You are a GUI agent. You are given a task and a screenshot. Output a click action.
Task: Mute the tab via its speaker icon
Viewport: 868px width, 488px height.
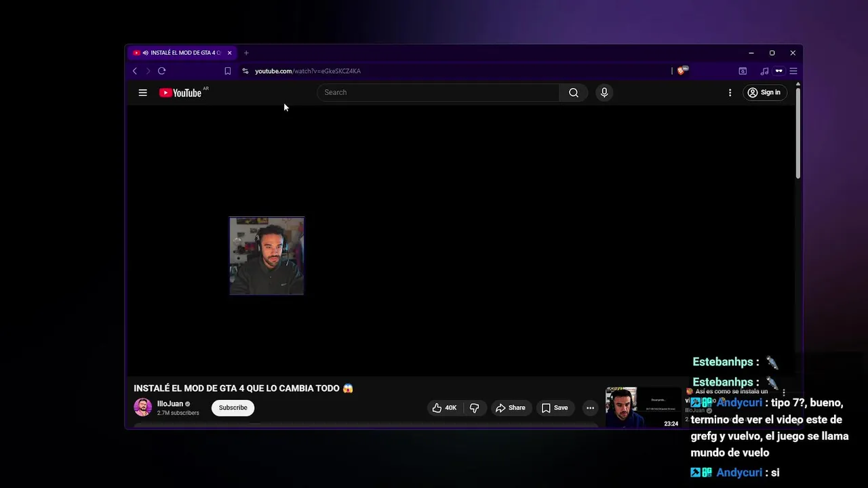145,53
